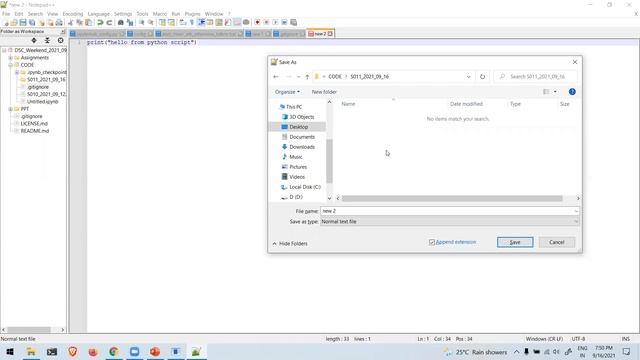The image size is (640, 360).
Task: Toggle the Show All Characters toolbar button
Action: click(x=191, y=22)
